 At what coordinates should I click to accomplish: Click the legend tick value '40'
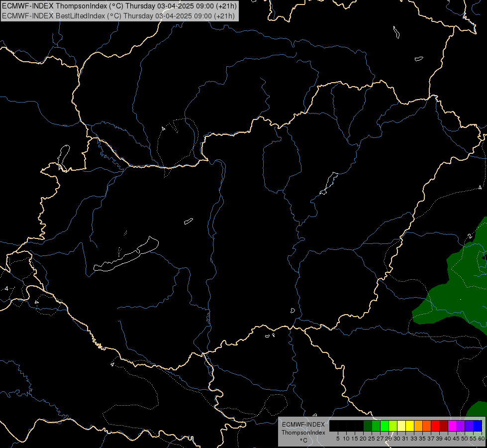(x=448, y=439)
